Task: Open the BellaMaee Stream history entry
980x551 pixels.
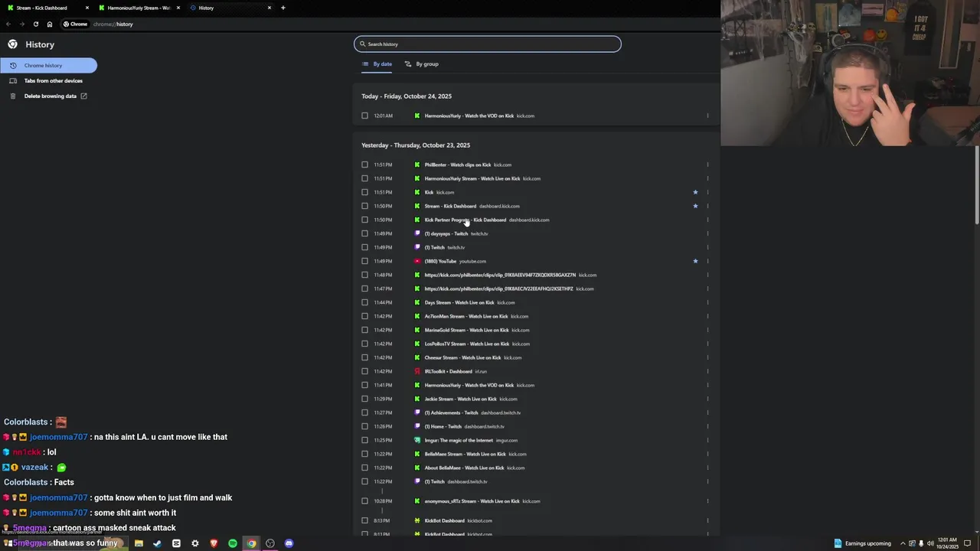Action: tap(465, 454)
